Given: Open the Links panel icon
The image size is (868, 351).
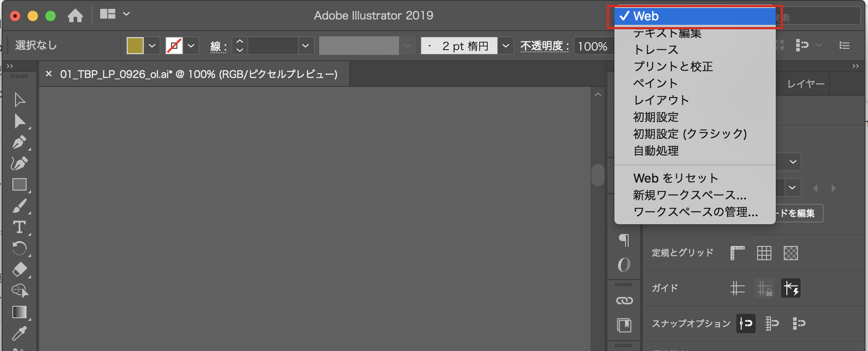Looking at the screenshot, I should point(624,301).
